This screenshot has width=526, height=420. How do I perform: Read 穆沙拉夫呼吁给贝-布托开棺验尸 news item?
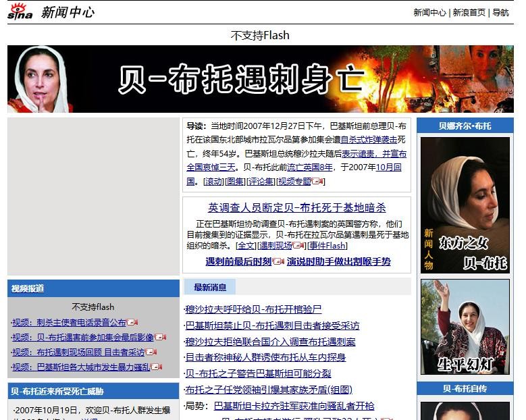click(253, 309)
